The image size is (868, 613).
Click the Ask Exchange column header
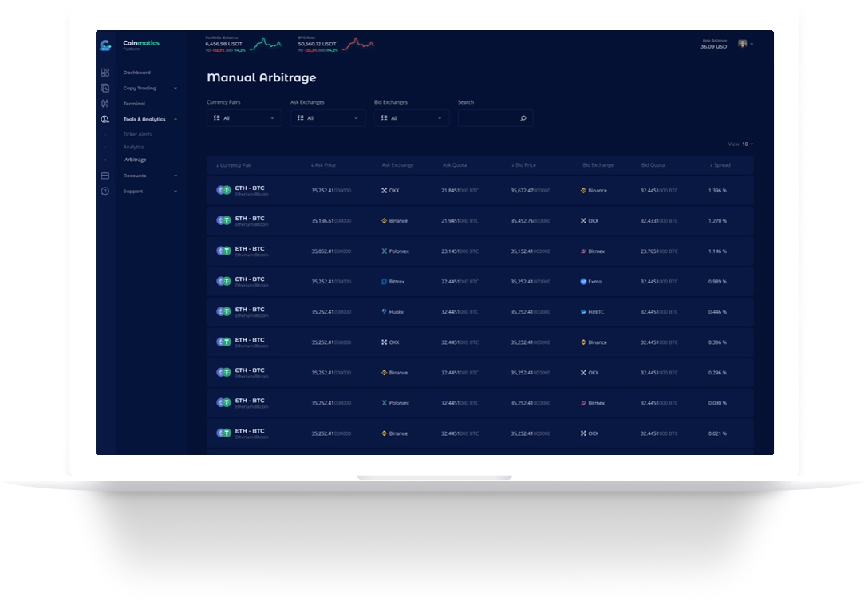pyautogui.click(x=397, y=165)
